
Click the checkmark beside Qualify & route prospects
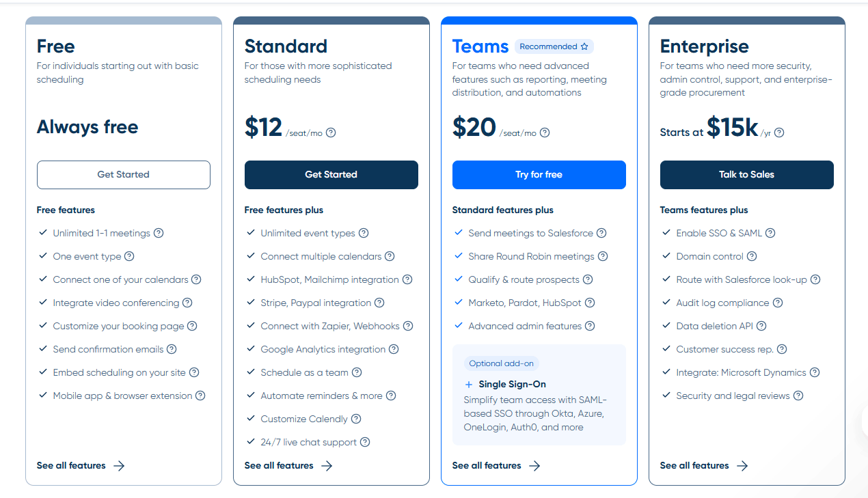click(x=459, y=279)
